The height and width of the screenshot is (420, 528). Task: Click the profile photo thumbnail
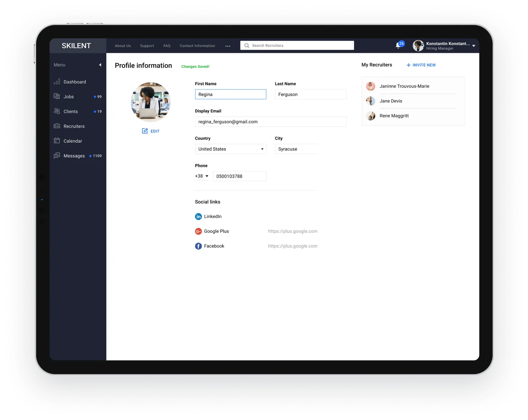click(x=151, y=102)
